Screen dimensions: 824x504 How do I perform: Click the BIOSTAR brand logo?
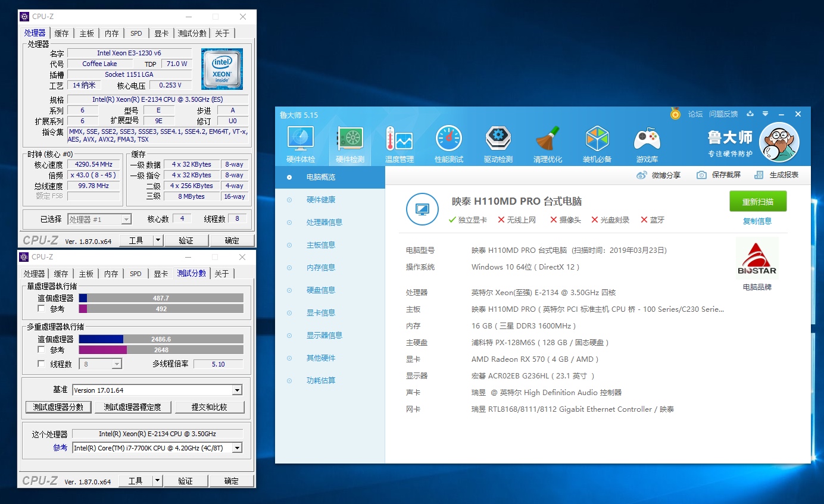[x=757, y=258]
